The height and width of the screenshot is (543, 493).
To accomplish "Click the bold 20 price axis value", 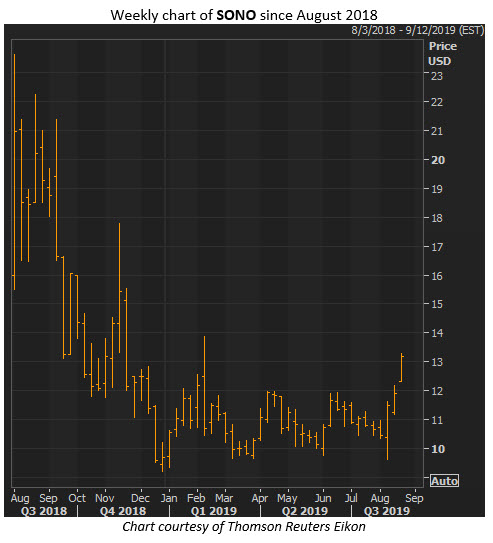I will tap(438, 160).
